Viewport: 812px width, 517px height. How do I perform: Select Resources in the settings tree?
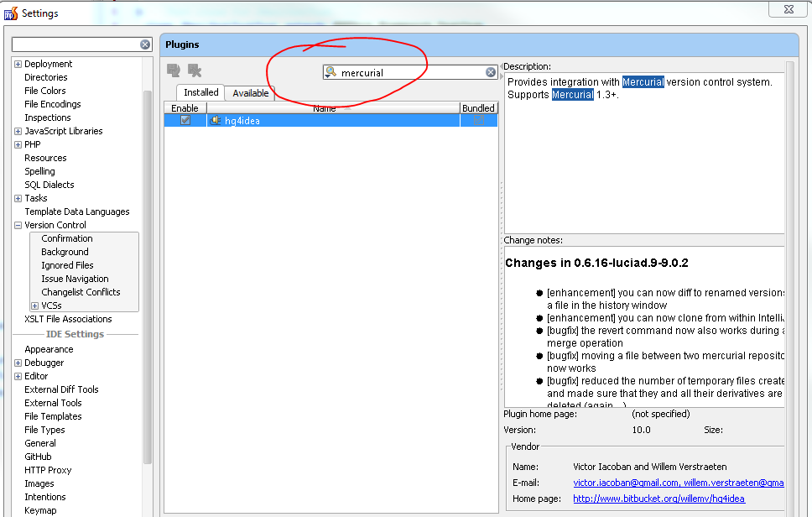point(45,158)
